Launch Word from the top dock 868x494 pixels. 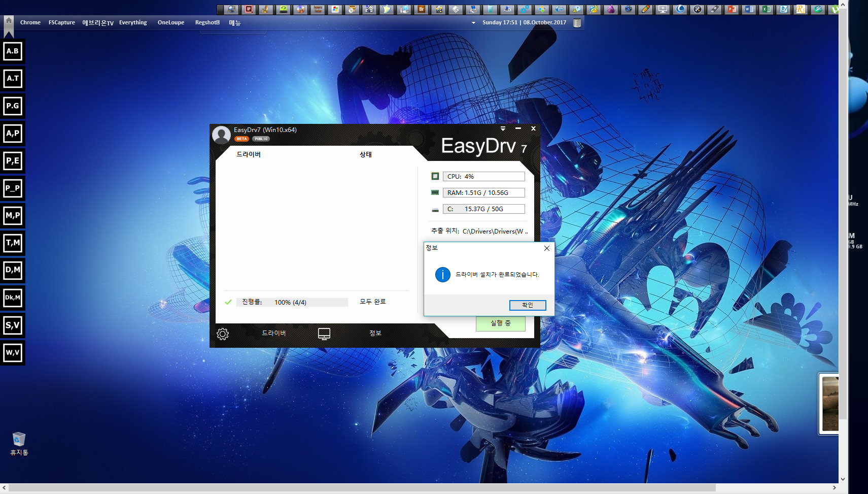pyautogui.click(x=749, y=9)
